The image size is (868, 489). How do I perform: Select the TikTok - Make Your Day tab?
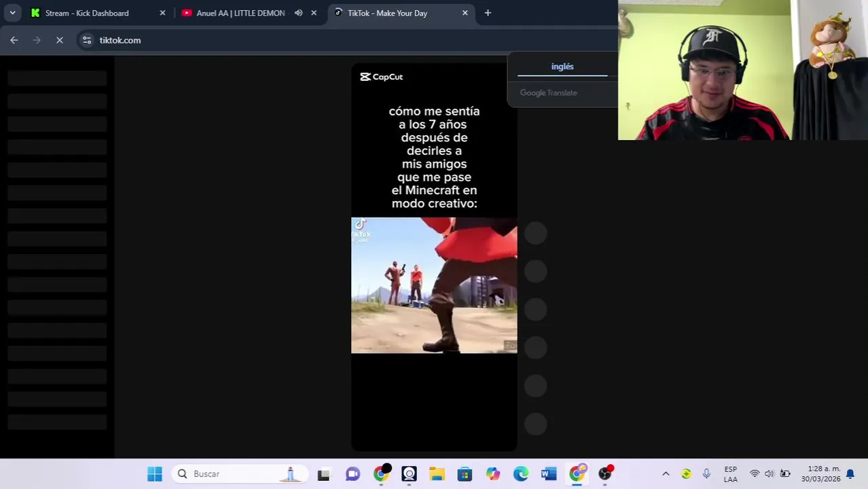coord(387,13)
